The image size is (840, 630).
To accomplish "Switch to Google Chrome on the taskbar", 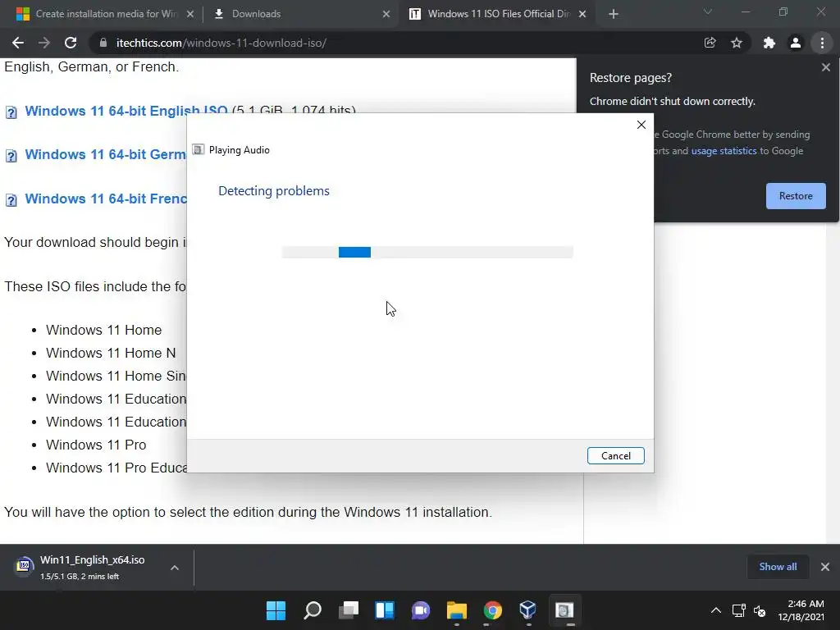I will pyautogui.click(x=493, y=610).
